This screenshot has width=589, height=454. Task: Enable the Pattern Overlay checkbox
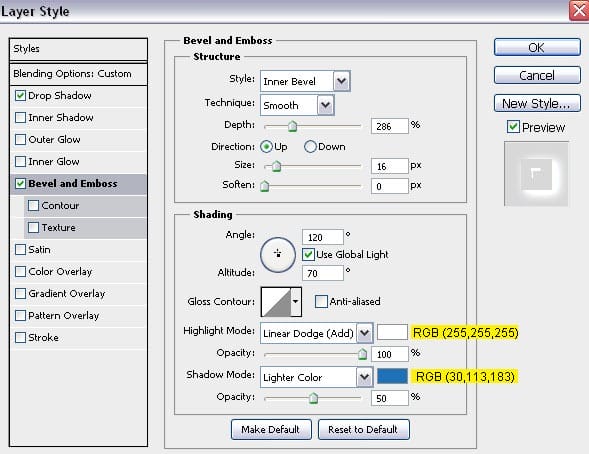20,315
